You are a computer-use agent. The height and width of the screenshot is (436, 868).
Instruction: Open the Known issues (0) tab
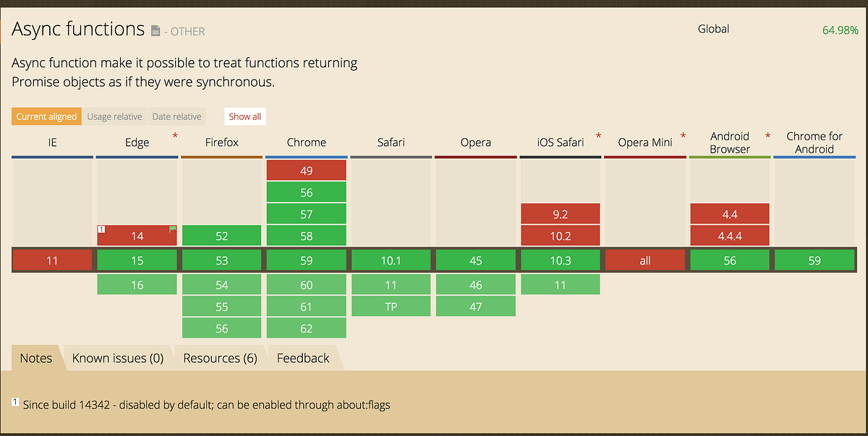(x=118, y=357)
